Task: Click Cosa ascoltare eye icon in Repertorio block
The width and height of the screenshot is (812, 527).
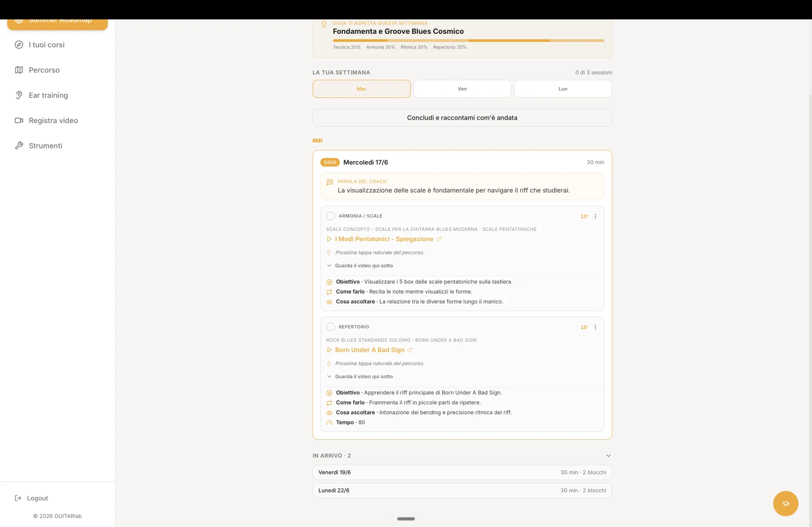Action: pyautogui.click(x=329, y=413)
